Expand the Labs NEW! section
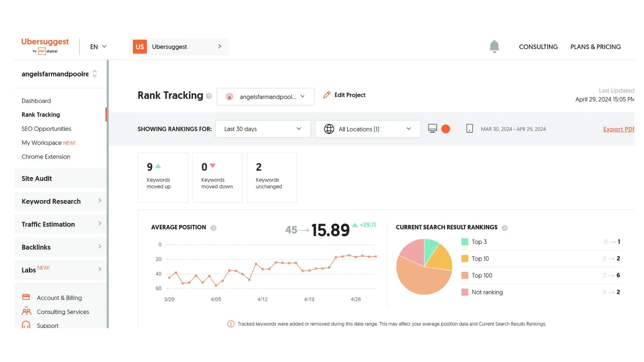 coord(60,270)
